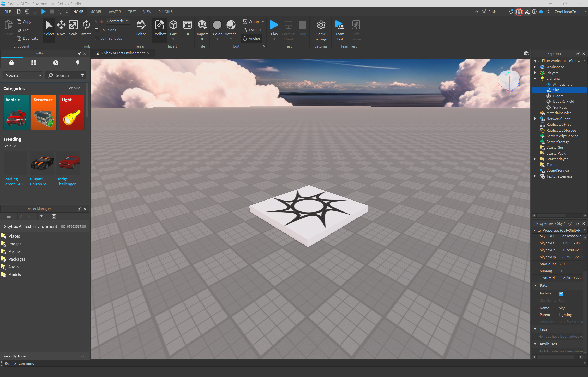The height and width of the screenshot is (377, 588).
Task: Switch to the PLUGINS ribbon tab
Action: [165, 12]
